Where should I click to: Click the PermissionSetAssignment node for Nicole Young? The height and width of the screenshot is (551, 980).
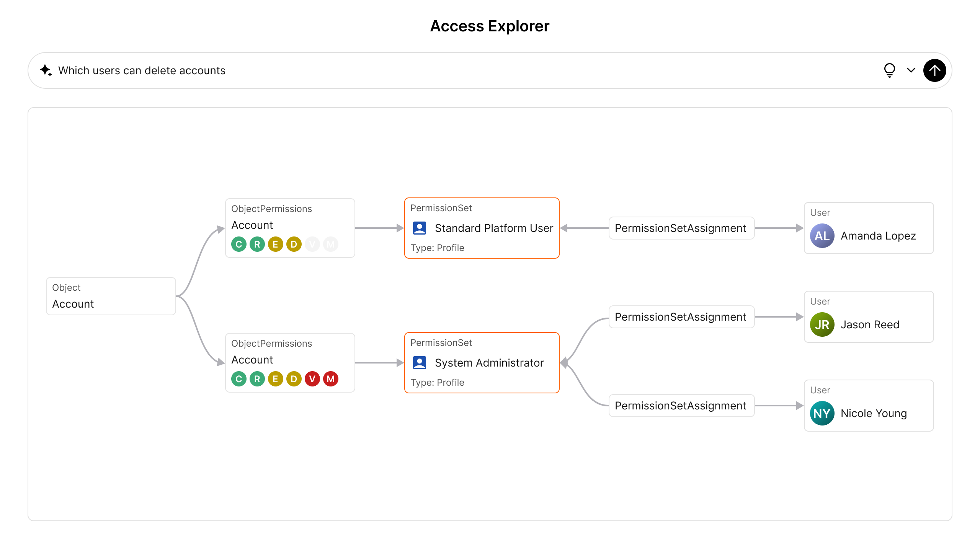pos(681,406)
